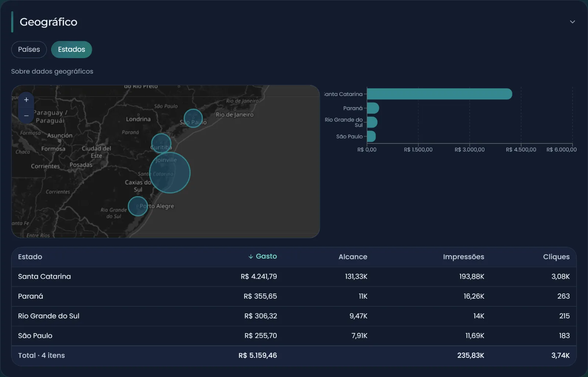The image size is (588, 377).
Task: Click the São Paulo bubble on map
Action: click(x=193, y=118)
